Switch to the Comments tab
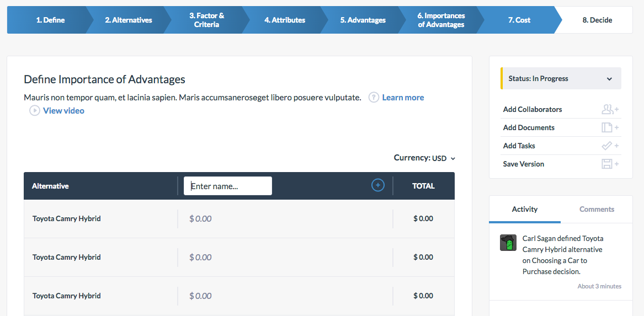The height and width of the screenshot is (316, 644). click(x=597, y=210)
